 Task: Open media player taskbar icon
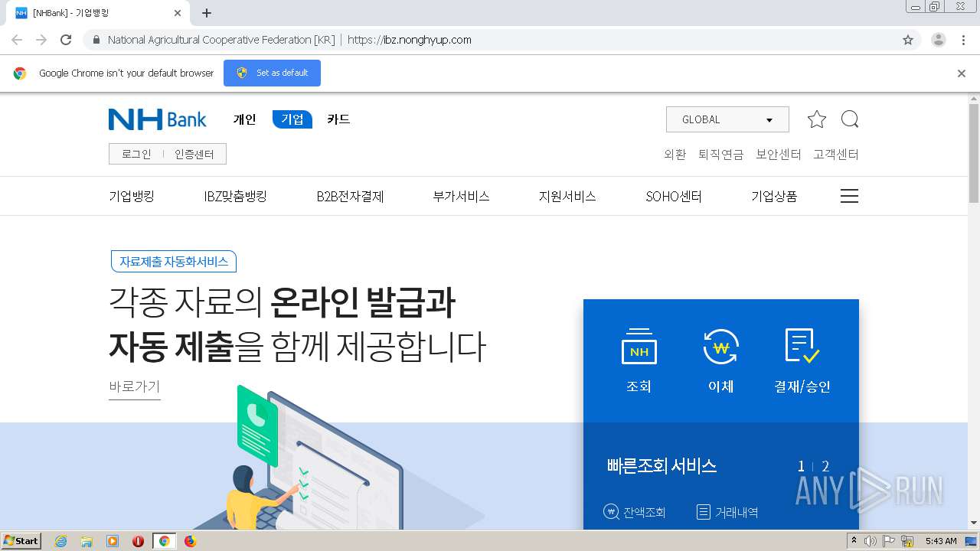(x=113, y=541)
